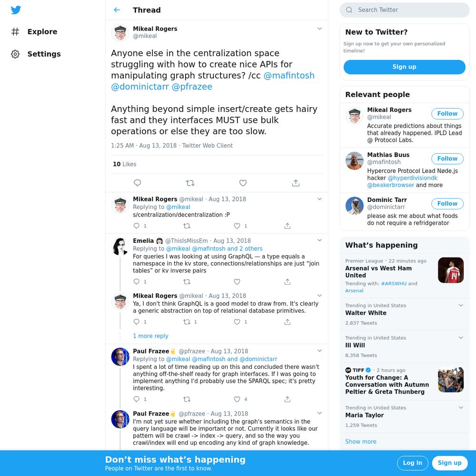
Task: Reply to Emelia's GraphQL queries tweet
Action: [x=137, y=282]
